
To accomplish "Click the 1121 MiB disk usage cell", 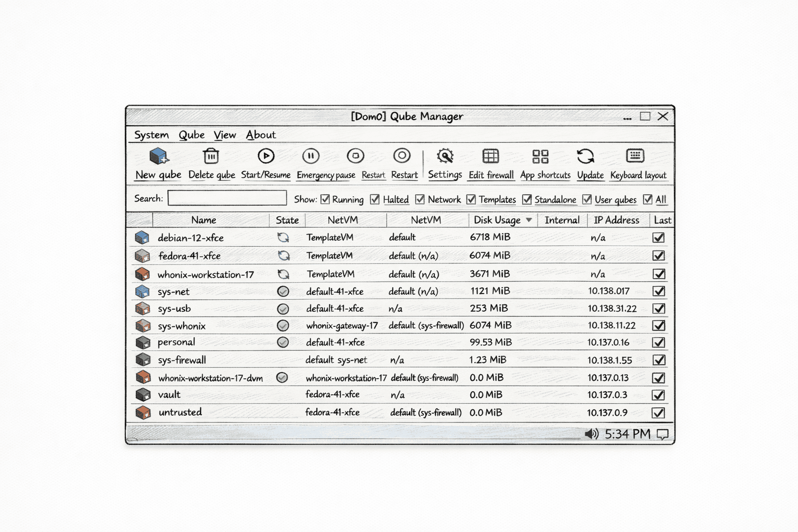I will [x=490, y=291].
